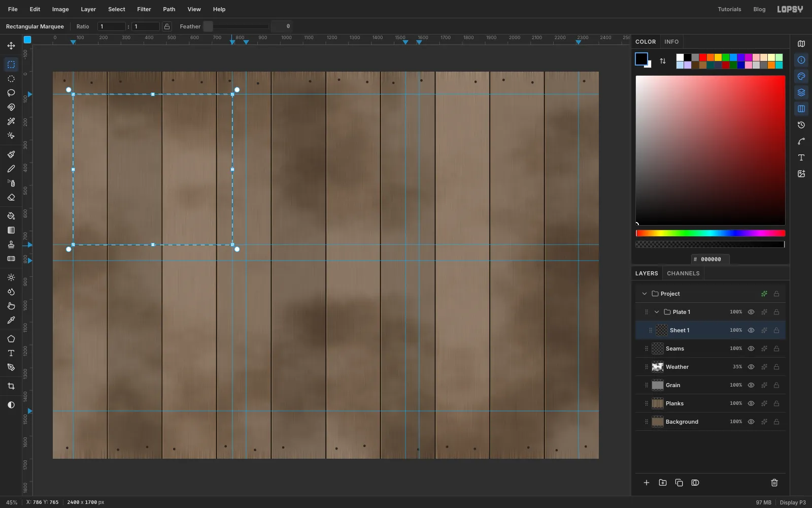Viewport: 812px width, 508px height.
Task: Switch to the Info tab
Action: click(671, 42)
